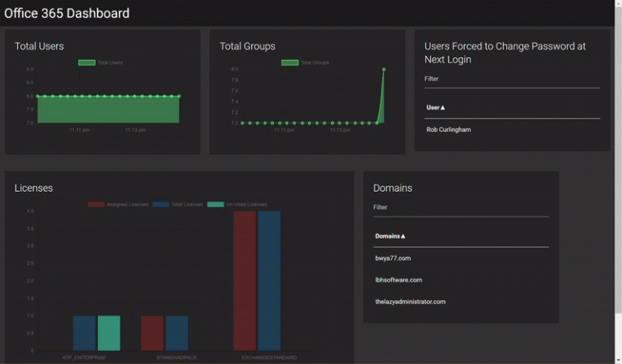The width and height of the screenshot is (622, 364).
Task: Click the Domains card heading
Action: [392, 188]
